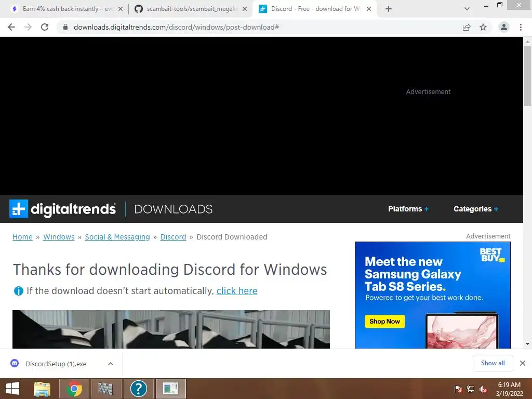532x399 pixels.
Task: Click Show all downloads button
Action: pyautogui.click(x=493, y=363)
